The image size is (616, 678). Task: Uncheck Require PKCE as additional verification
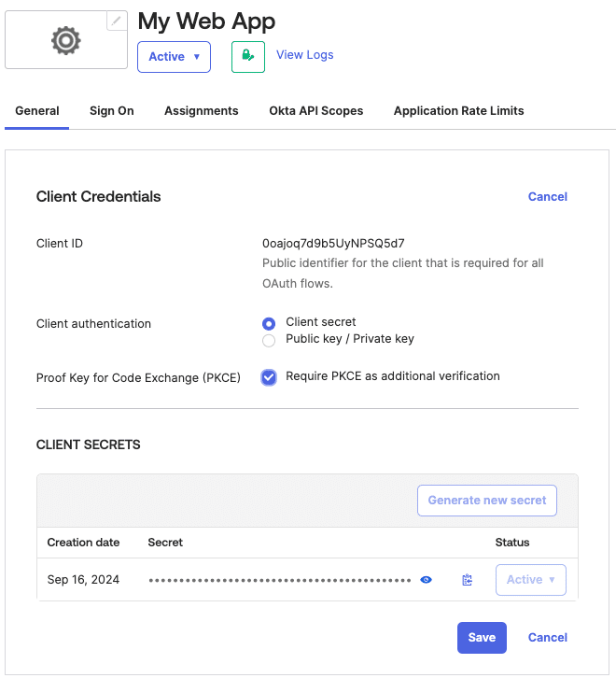tap(269, 377)
